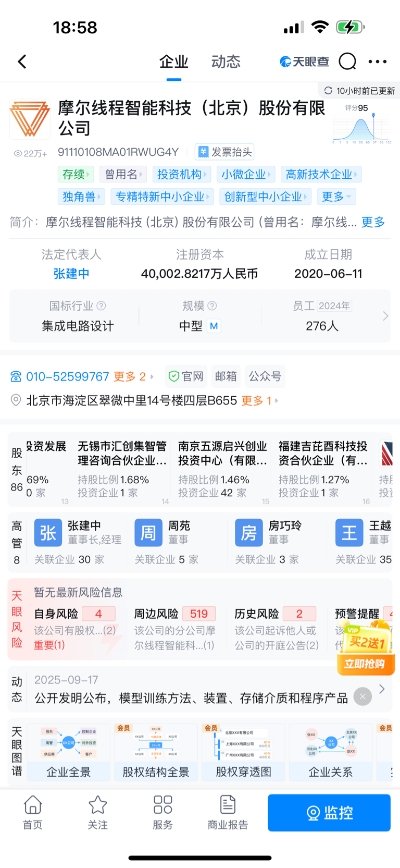Tap the 张 avatar of 张建中
This screenshot has width=400, height=868.
[48, 532]
